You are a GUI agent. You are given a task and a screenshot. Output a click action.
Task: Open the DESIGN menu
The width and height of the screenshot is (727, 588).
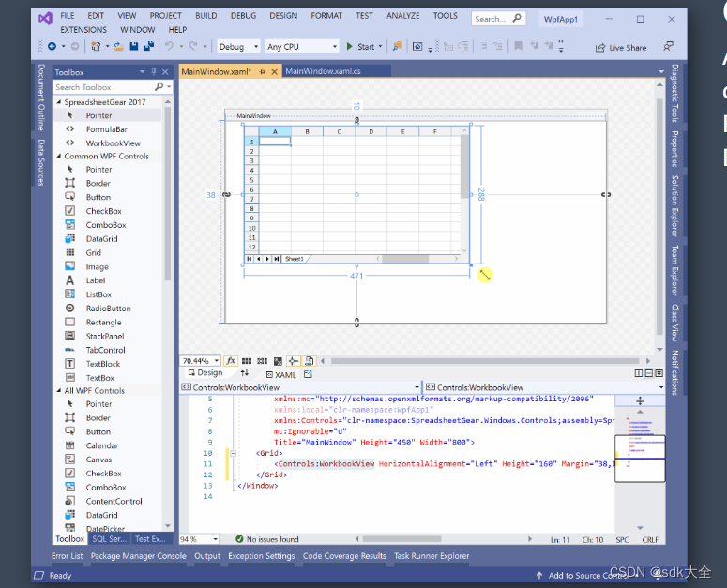(x=283, y=15)
